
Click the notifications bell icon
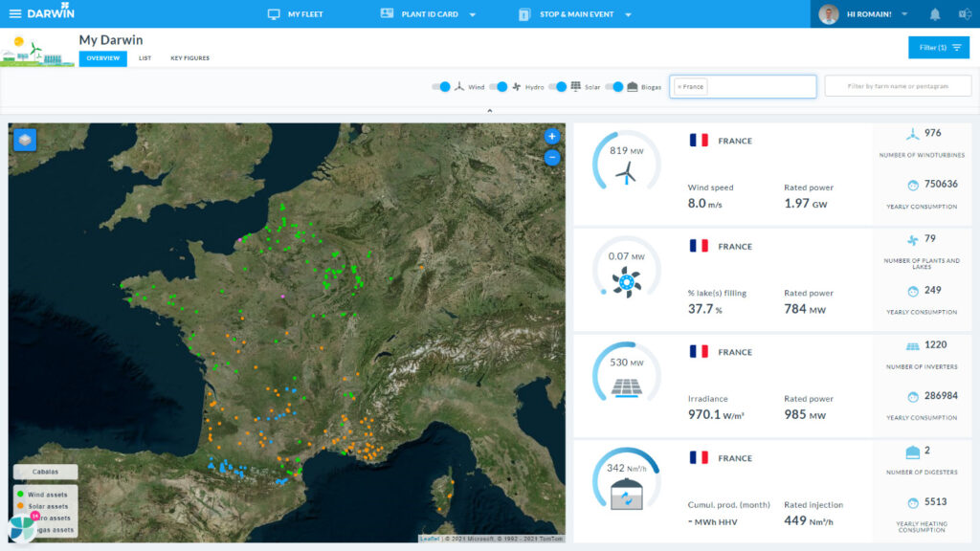click(x=934, y=13)
